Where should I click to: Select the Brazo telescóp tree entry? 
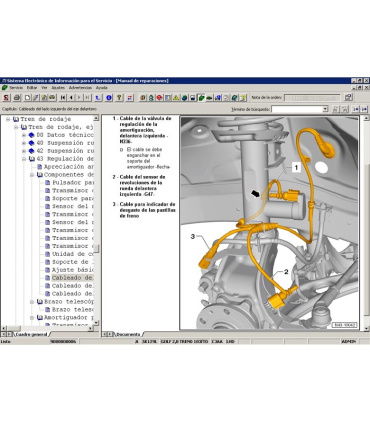[69, 302]
